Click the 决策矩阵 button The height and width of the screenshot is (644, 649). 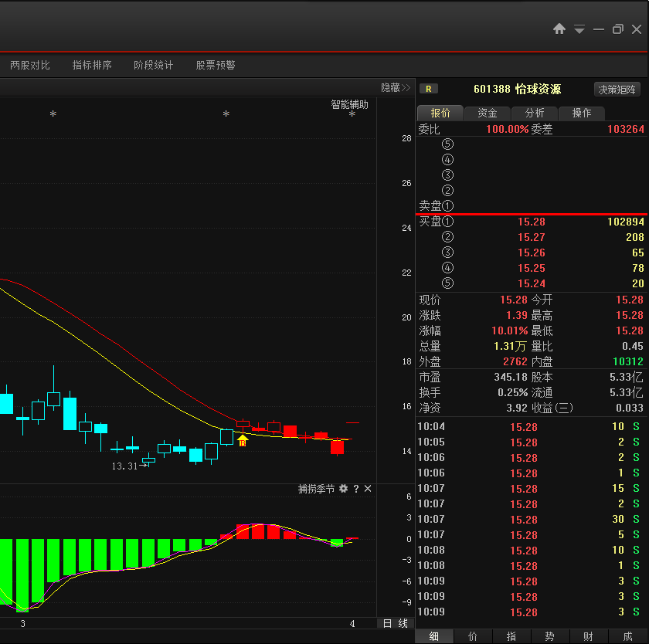coord(616,88)
